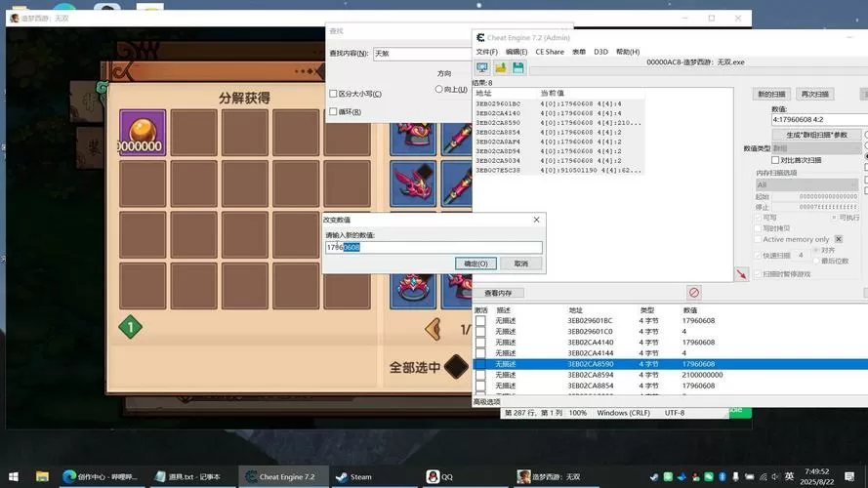Open the Table menu in Cheat Engine

coord(578,52)
